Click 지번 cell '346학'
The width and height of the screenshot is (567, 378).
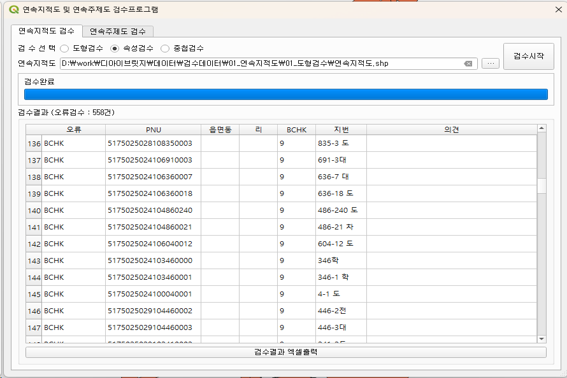[341, 261]
